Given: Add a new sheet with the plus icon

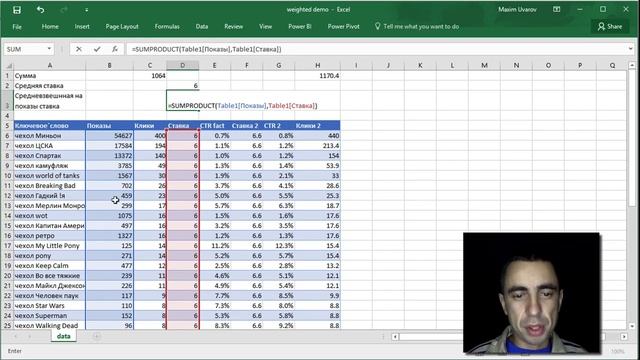Looking at the screenshot, I should 97,336.
